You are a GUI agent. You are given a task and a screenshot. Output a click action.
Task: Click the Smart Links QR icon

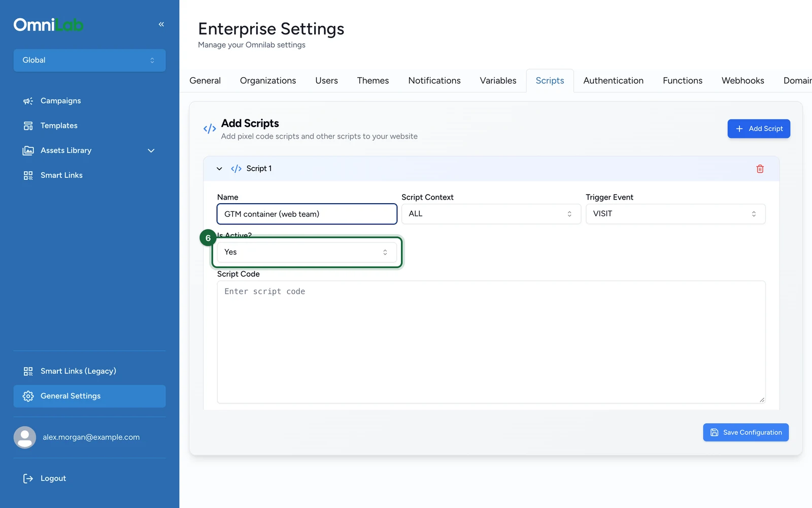28,175
